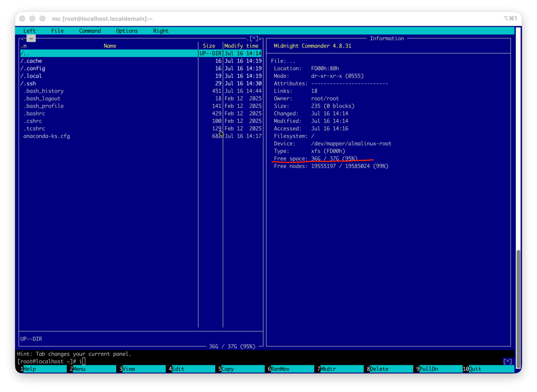Open the Left menu
The height and width of the screenshot is (392, 537).
point(30,31)
